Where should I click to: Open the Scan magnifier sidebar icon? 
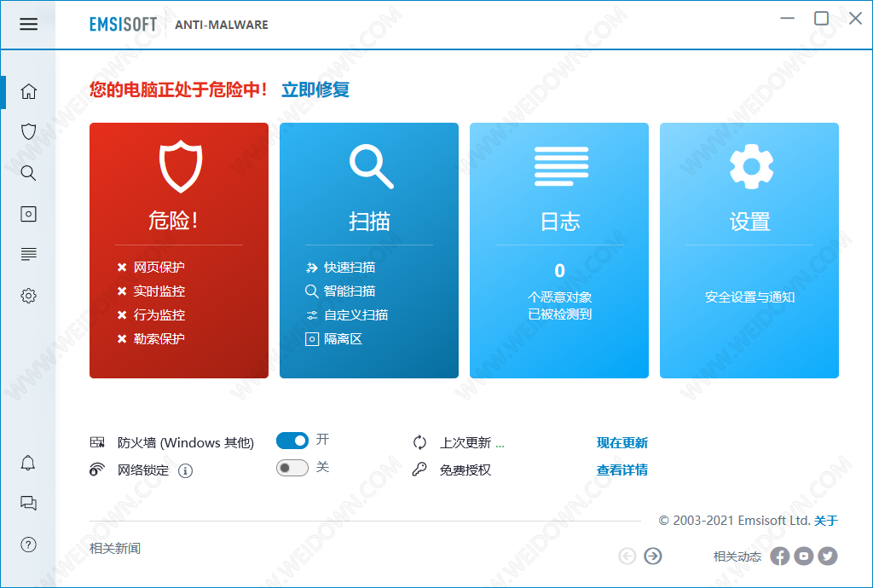pos(28,173)
